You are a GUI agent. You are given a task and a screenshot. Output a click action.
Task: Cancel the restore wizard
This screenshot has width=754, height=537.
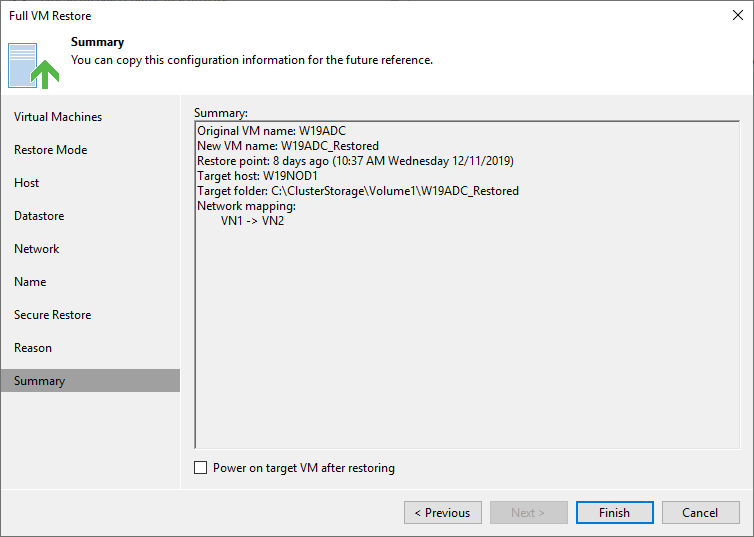[x=701, y=512]
